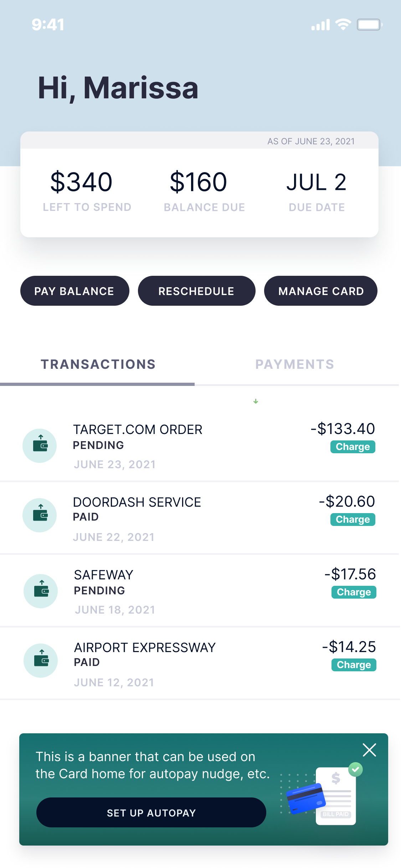Click the $160 balance due amount
Image resolution: width=401 pixels, height=868 pixels.
pyautogui.click(x=198, y=182)
